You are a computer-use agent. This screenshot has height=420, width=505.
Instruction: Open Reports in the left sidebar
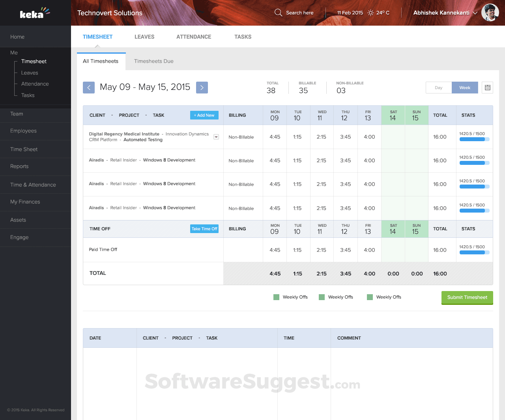19,166
